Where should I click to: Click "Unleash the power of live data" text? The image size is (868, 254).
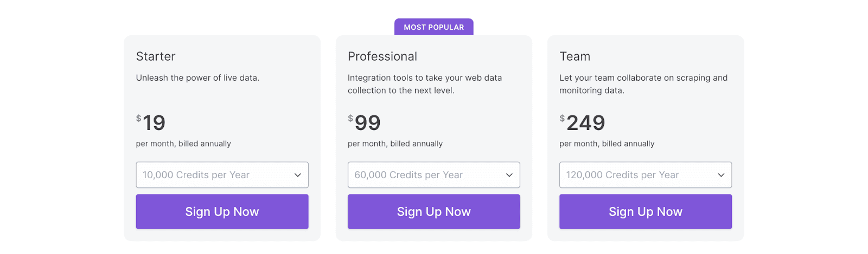coord(197,78)
